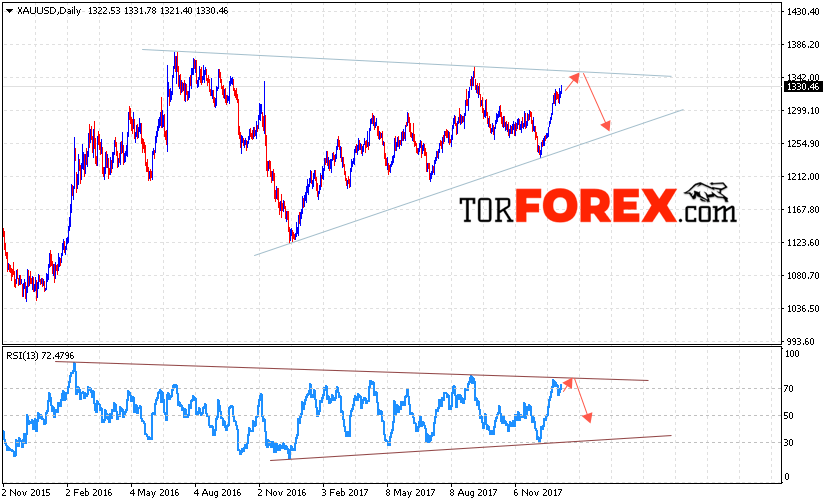The image size is (824, 504).
Task: Select the lower gray support trendline
Action: (x=469, y=182)
